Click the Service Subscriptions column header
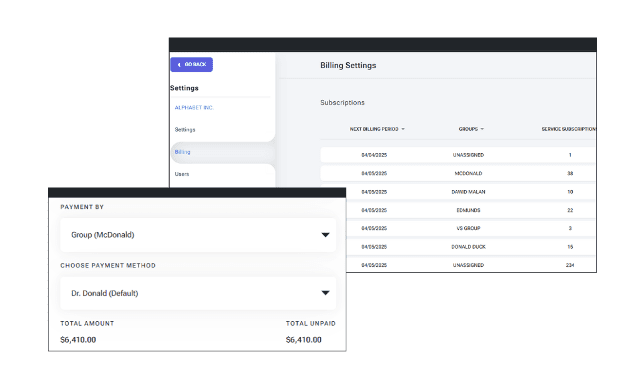This screenshot has height=376, width=624. pyautogui.click(x=569, y=129)
